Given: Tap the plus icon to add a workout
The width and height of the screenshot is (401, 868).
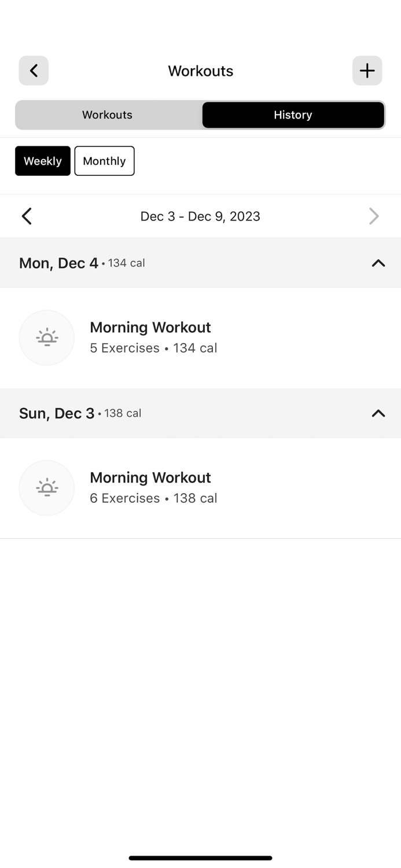Looking at the screenshot, I should click(x=367, y=71).
